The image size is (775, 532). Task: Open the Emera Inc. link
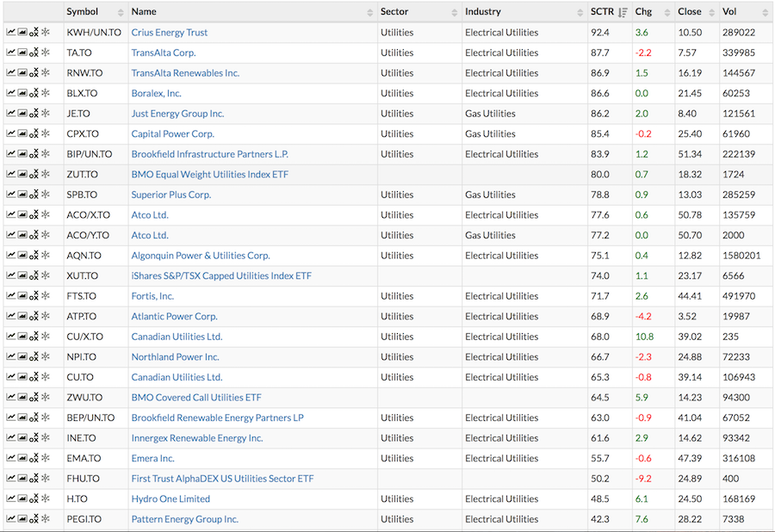click(153, 458)
